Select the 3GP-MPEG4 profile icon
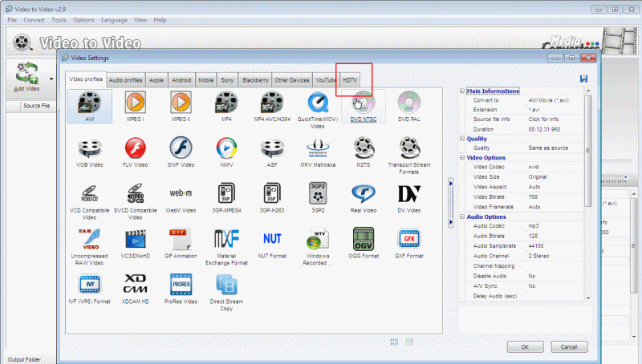This screenshot has width=642, height=364. [226, 193]
